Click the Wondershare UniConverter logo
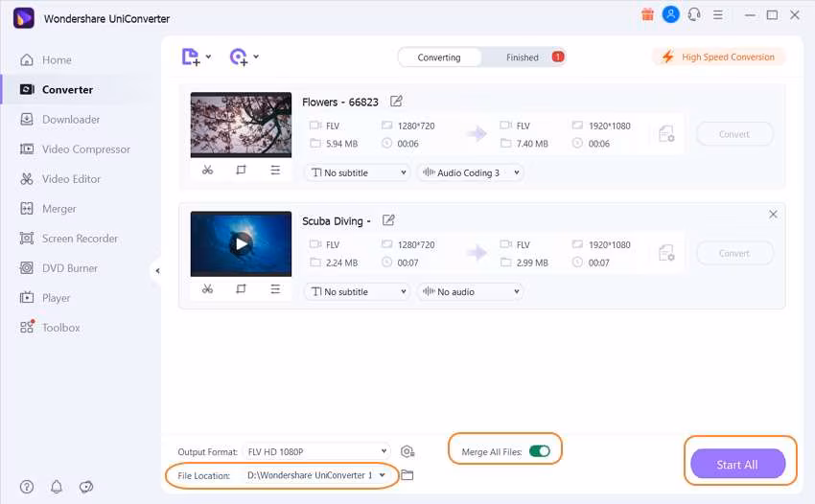Viewport: 815px width, 504px height. coord(23,18)
